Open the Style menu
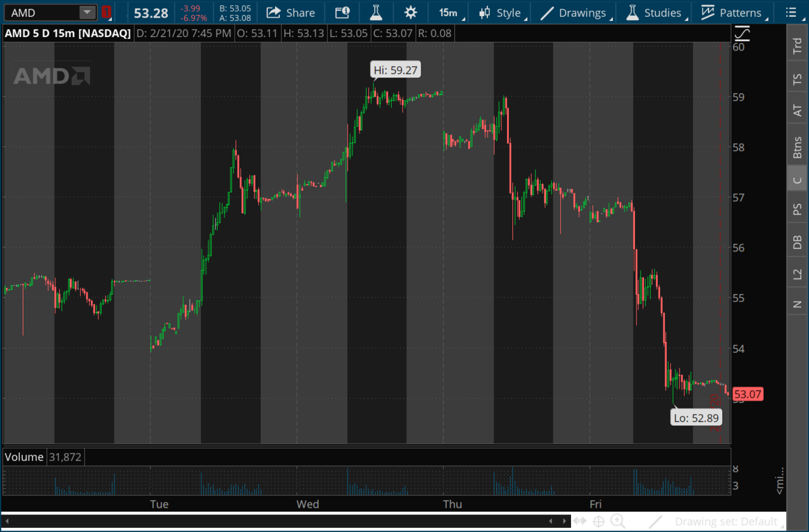Image resolution: width=809 pixels, height=532 pixels. point(502,13)
